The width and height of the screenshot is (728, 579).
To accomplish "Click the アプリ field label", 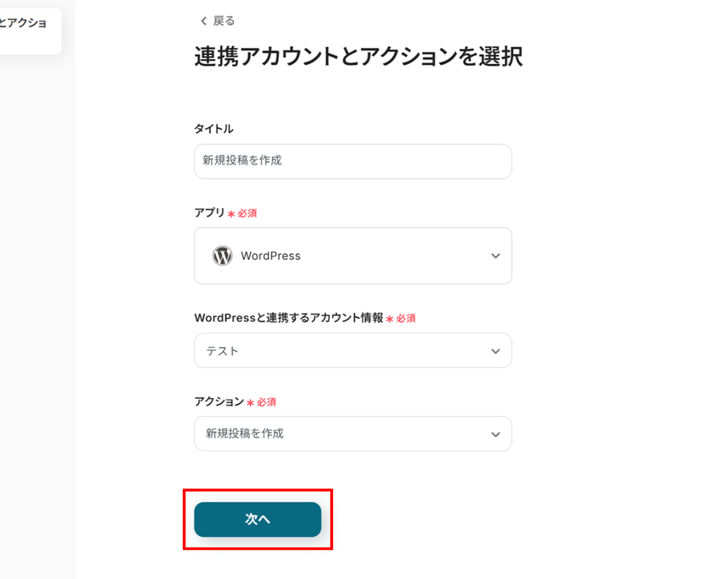I will coord(209,213).
